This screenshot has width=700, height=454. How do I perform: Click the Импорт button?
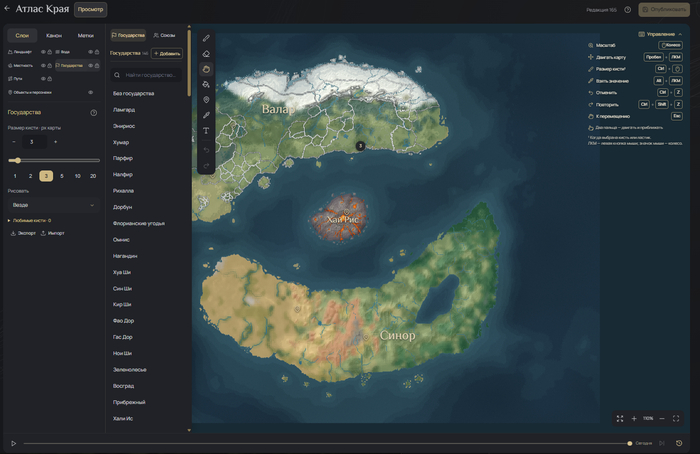tap(53, 233)
